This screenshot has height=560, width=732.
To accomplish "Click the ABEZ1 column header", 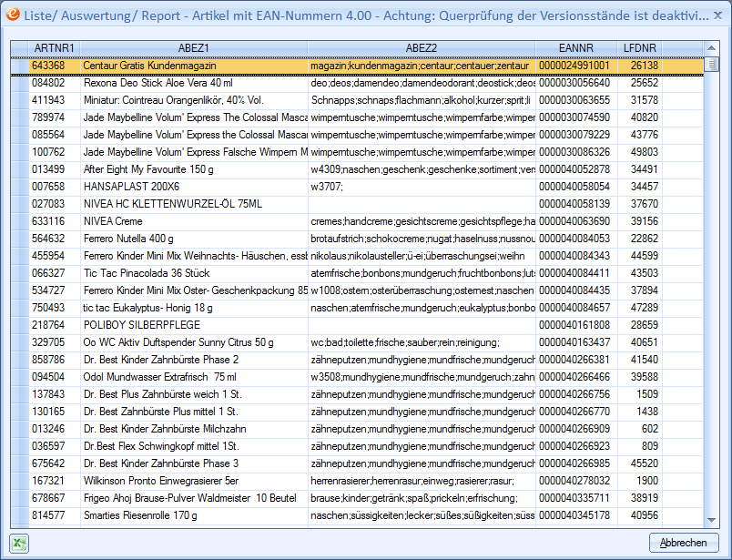I will [193, 47].
